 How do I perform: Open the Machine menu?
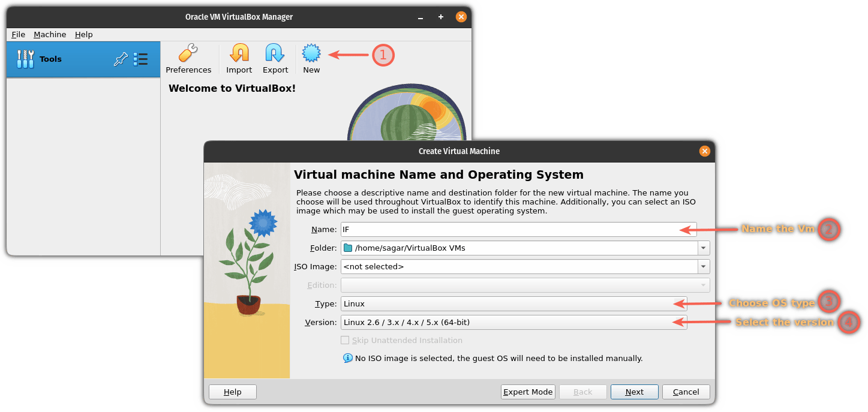[50, 34]
